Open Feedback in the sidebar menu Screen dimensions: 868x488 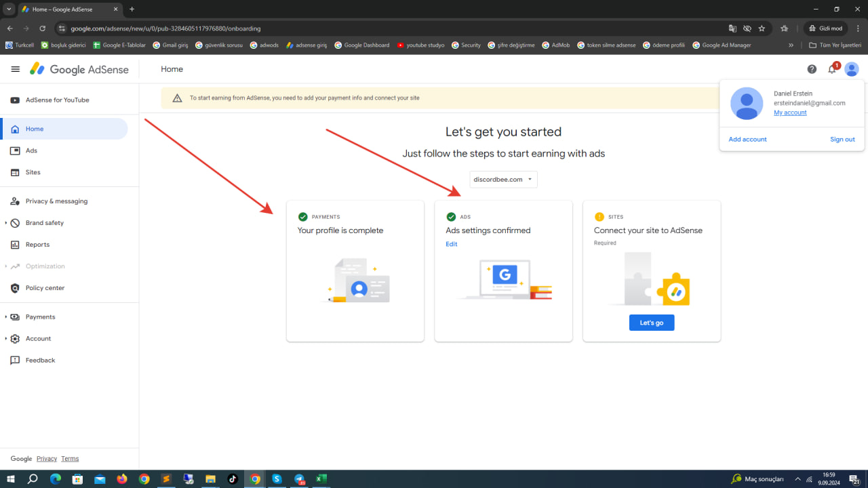[64, 361]
